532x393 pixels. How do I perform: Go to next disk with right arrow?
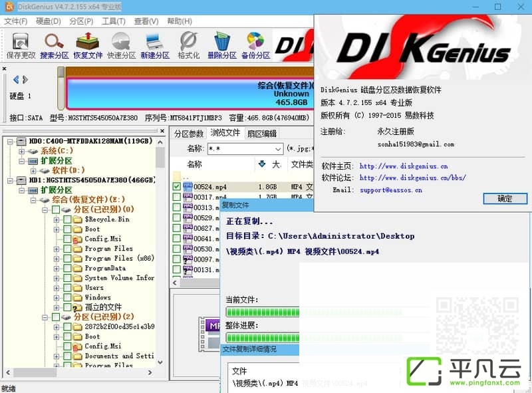click(25, 80)
